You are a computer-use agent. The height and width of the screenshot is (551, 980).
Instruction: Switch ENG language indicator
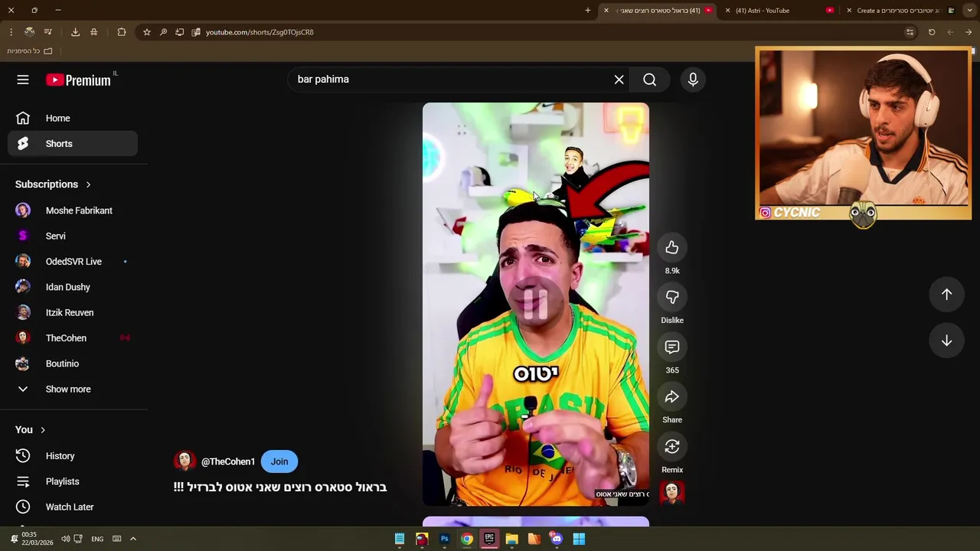97,539
